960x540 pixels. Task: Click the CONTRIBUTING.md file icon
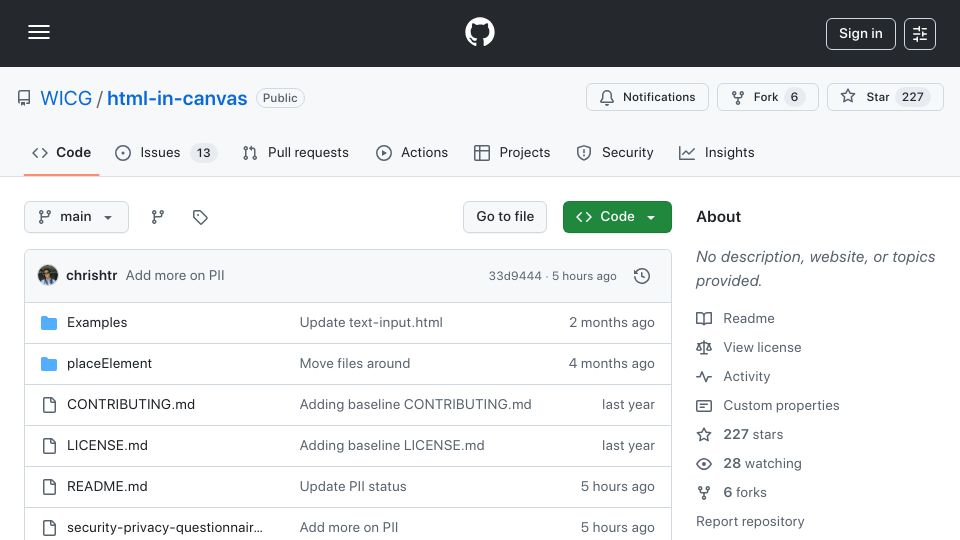(x=50, y=405)
